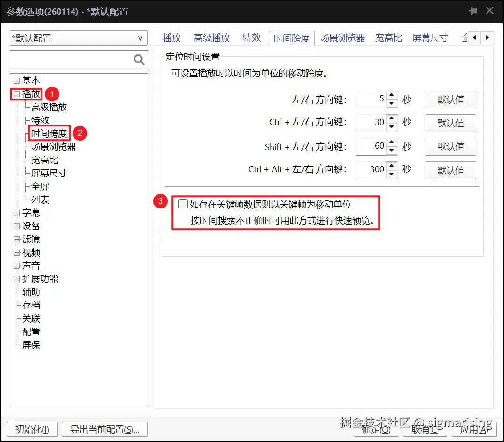Switch to the 特效 tab

(252, 38)
